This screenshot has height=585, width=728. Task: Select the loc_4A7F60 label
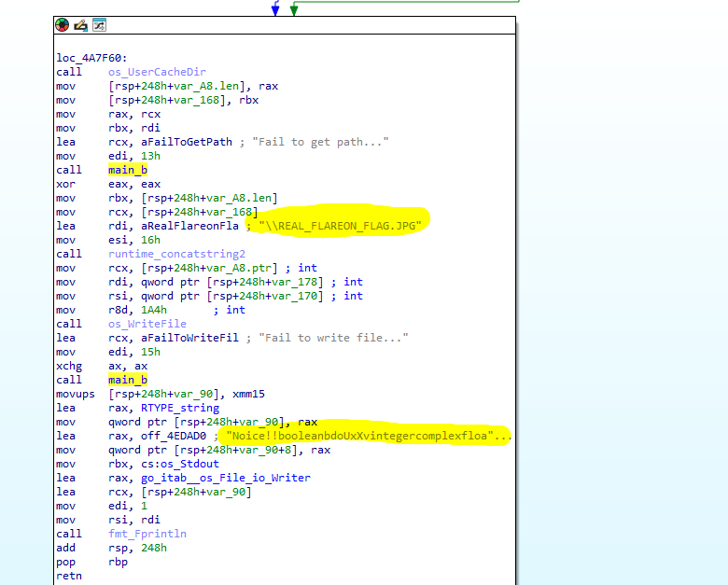click(91, 58)
